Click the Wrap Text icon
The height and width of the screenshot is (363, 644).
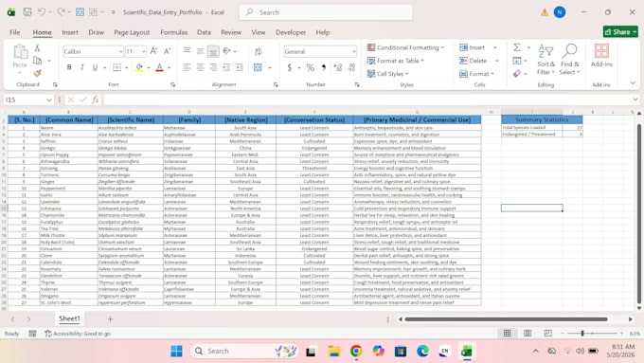point(259,51)
